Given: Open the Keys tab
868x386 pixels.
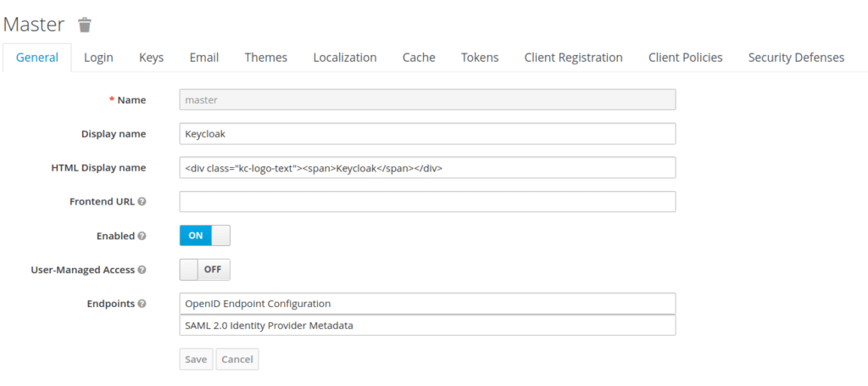Looking at the screenshot, I should (151, 58).
